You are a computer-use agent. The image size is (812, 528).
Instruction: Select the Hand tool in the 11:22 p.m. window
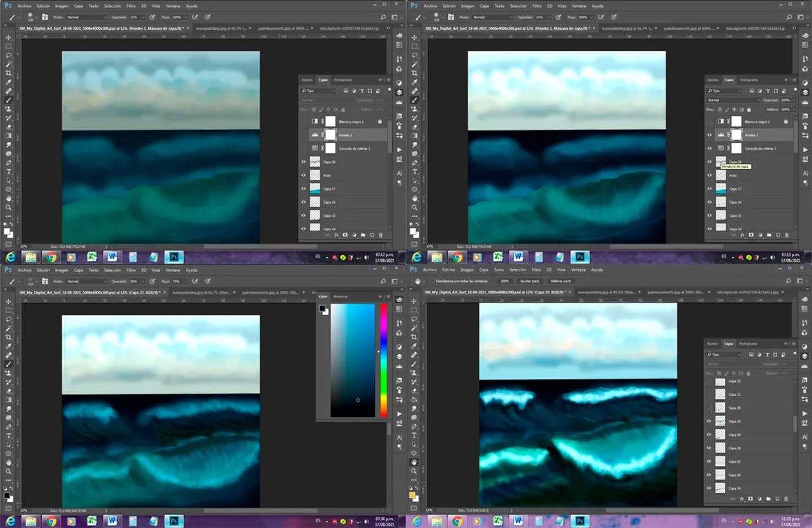coord(415,462)
